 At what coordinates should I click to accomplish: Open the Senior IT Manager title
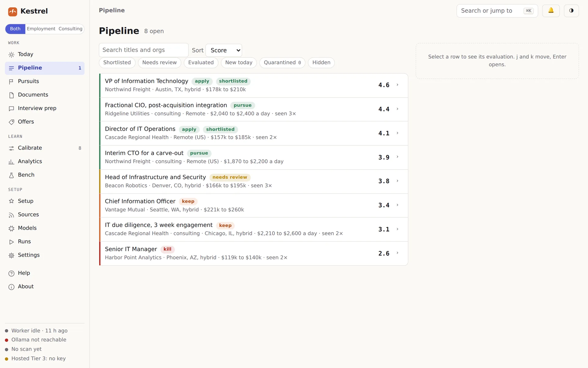(x=131, y=249)
